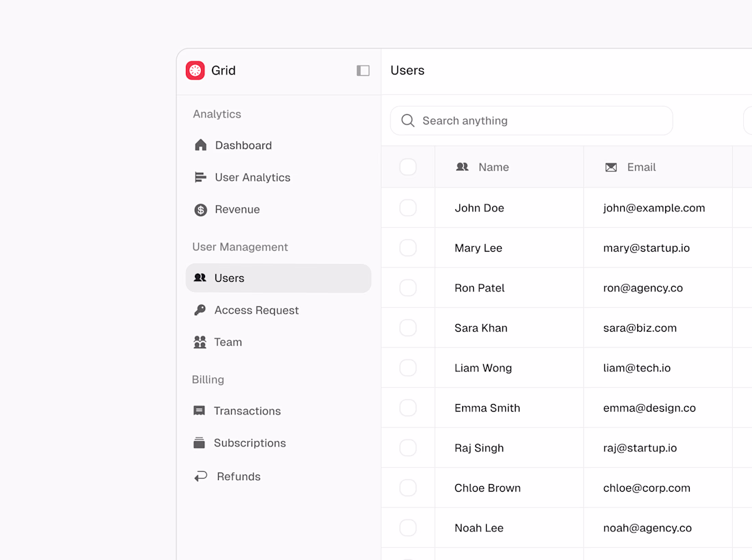752x560 pixels.
Task: Click the name Ron Patel
Action: [480, 288]
